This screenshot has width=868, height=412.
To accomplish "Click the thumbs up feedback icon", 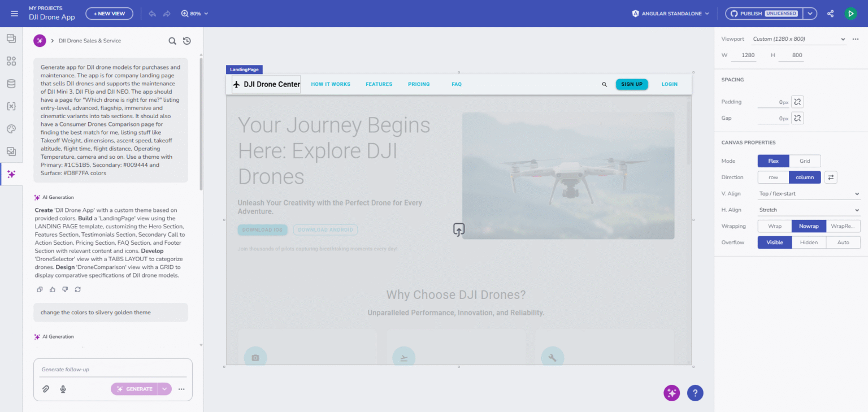I will click(x=53, y=289).
